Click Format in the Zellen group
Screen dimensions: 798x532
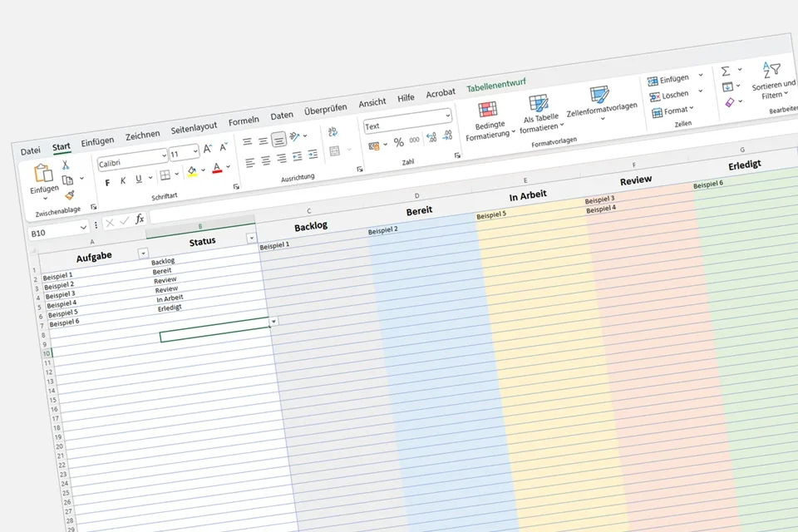pyautogui.click(x=672, y=111)
